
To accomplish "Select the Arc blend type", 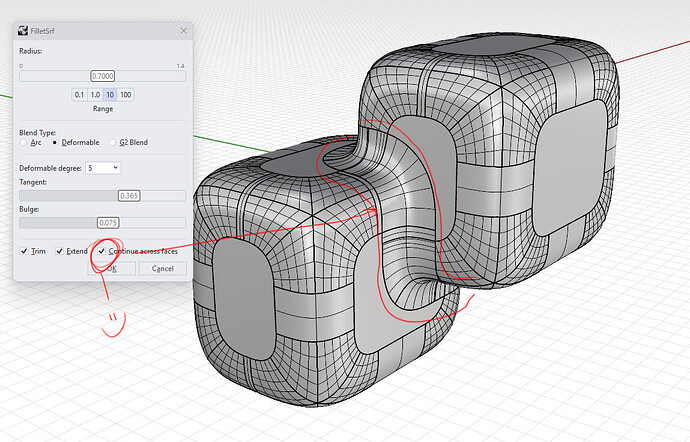I will click(31, 143).
